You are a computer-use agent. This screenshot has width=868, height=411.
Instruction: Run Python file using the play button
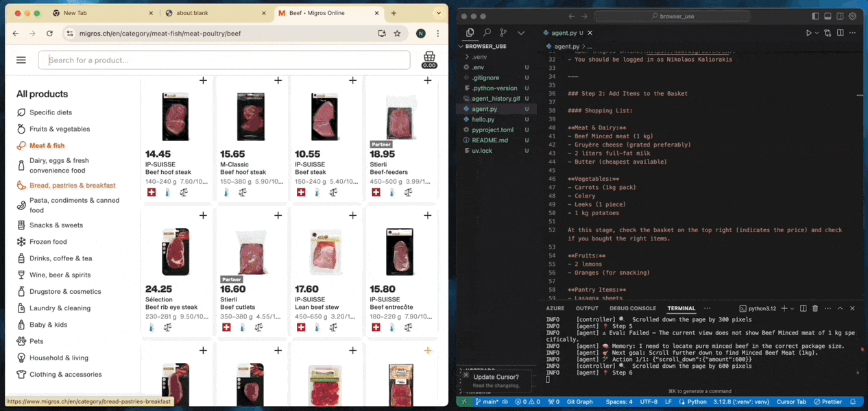(809, 33)
